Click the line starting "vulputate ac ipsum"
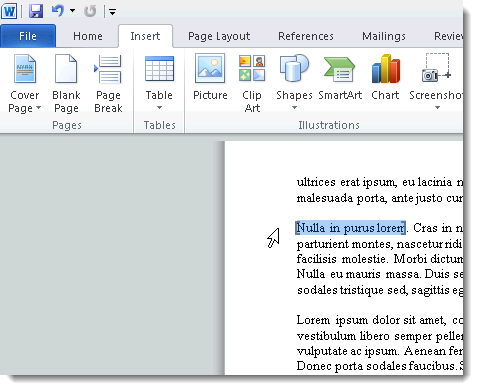478x390 pixels. click(x=380, y=351)
